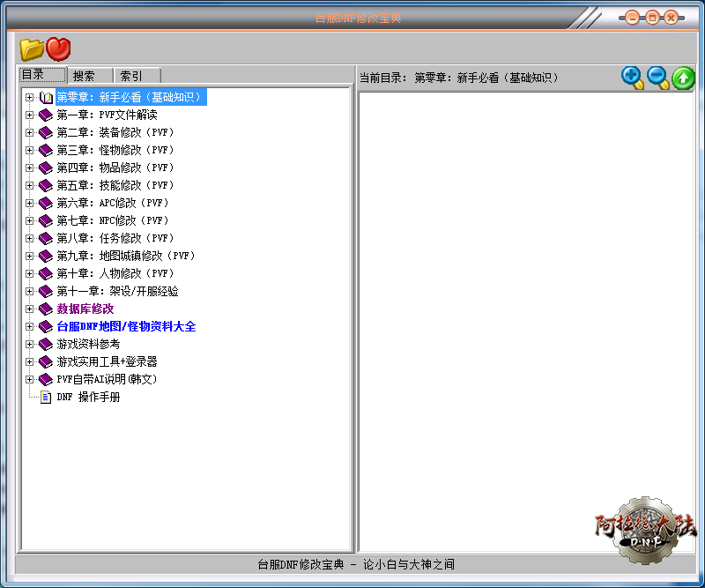The image size is (705, 588).
Task: Expand the 第十章 人物修改 node
Action: tap(29, 273)
